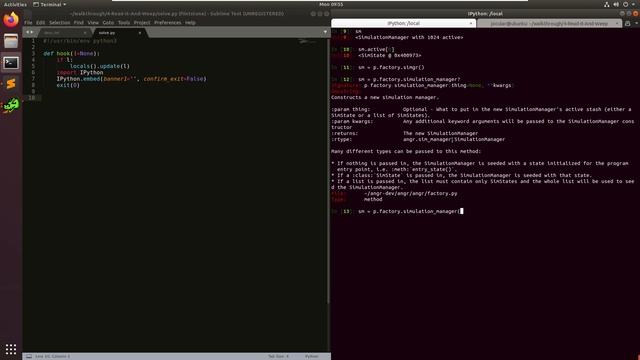
Task: Click the 'import IPython' line
Action: tap(80, 72)
